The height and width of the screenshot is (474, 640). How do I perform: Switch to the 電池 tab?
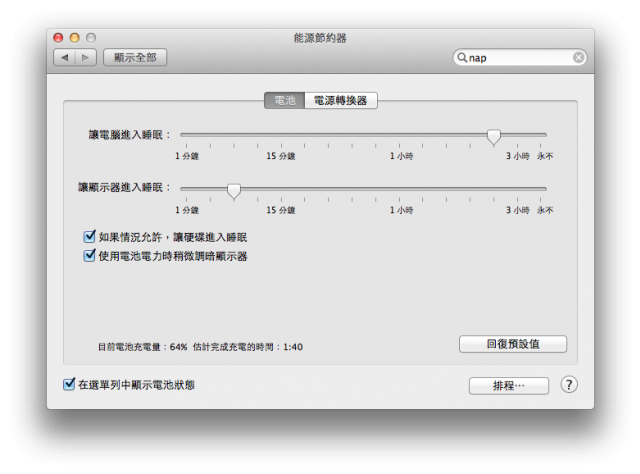(284, 100)
